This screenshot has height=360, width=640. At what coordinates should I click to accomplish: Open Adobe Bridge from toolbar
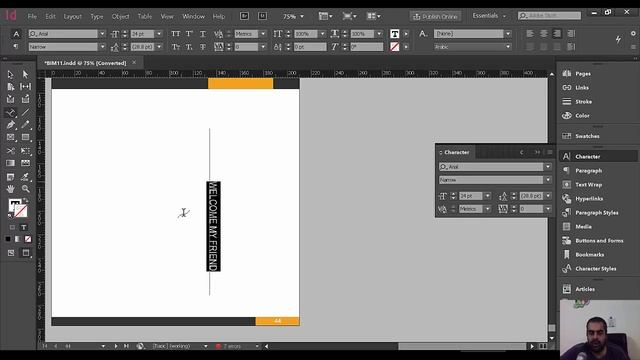pyautogui.click(x=244, y=16)
